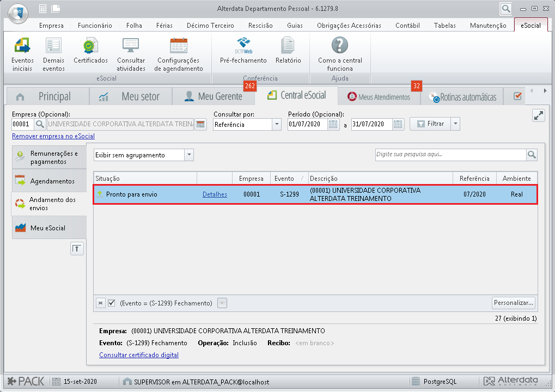Click the title bar search magnifier

coord(506,9)
